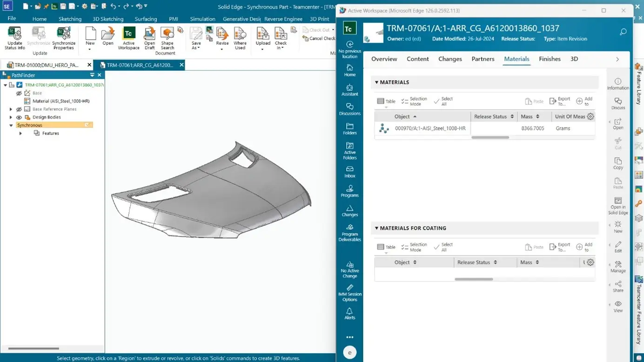
Task: Switch to the Surfacing ribbon tab
Action: (146, 19)
